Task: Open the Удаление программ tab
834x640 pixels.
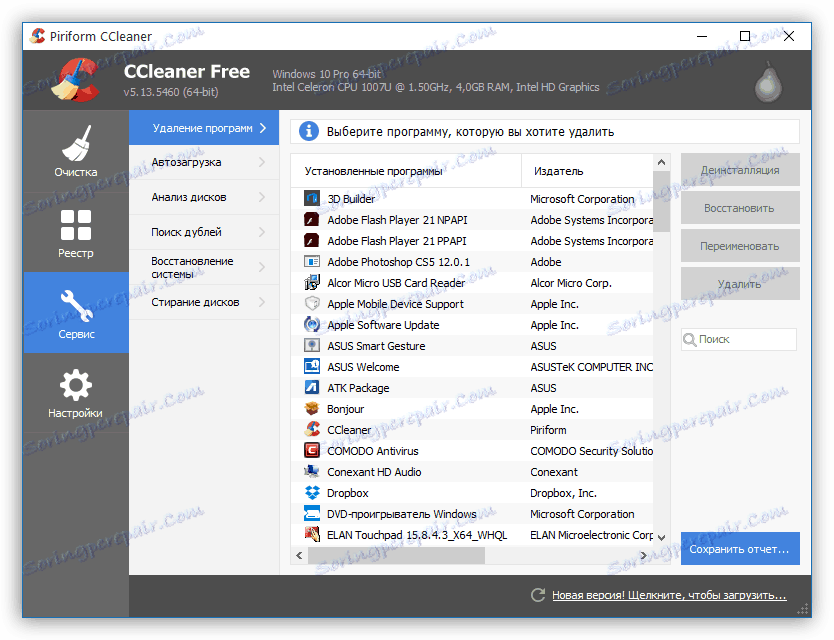Action: pyautogui.click(x=204, y=128)
